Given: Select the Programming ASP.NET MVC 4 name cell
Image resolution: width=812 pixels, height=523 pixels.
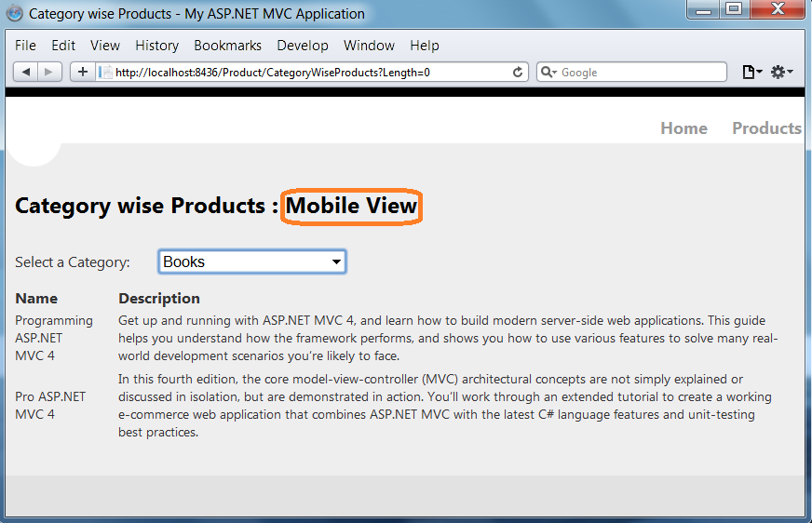Looking at the screenshot, I should tap(54, 338).
